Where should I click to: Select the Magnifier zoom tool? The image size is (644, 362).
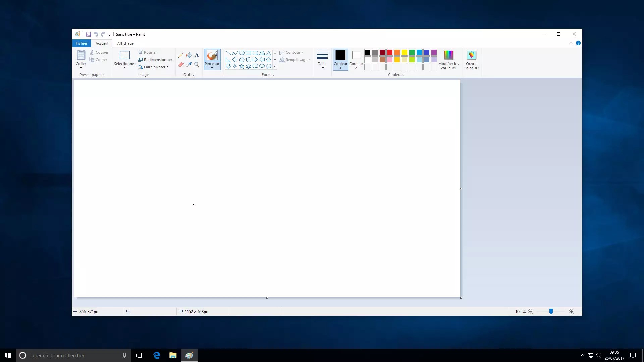[x=197, y=65]
